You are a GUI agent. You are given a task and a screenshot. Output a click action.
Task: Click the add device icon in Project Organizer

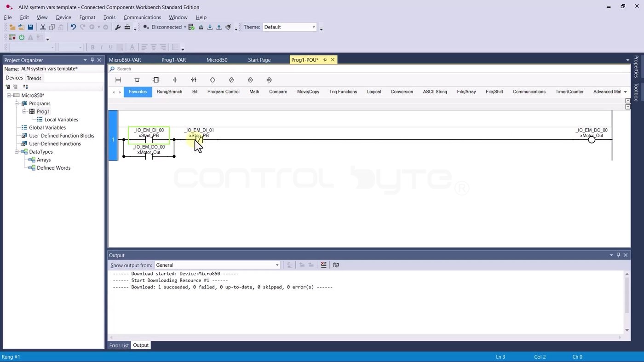pos(8,86)
